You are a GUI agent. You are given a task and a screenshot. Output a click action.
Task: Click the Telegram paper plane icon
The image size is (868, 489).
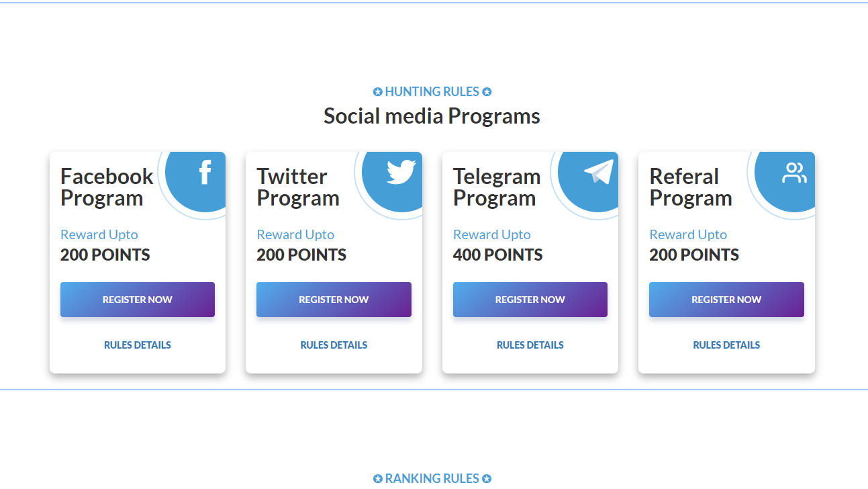tap(598, 172)
